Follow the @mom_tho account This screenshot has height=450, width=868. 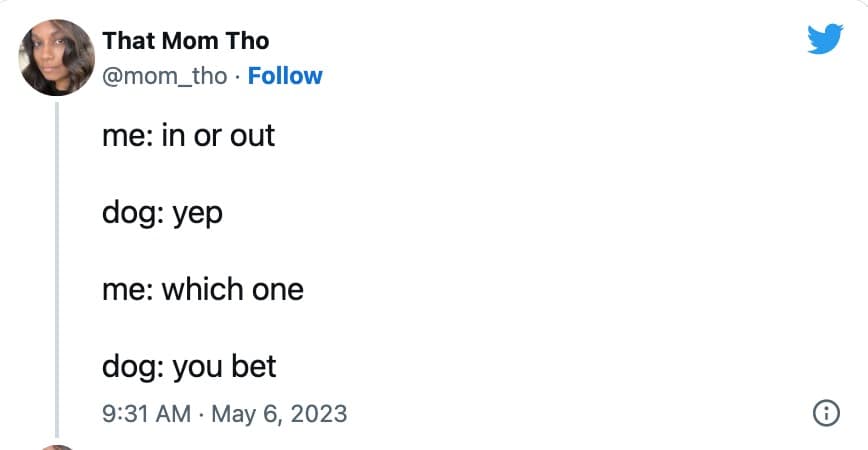285,76
